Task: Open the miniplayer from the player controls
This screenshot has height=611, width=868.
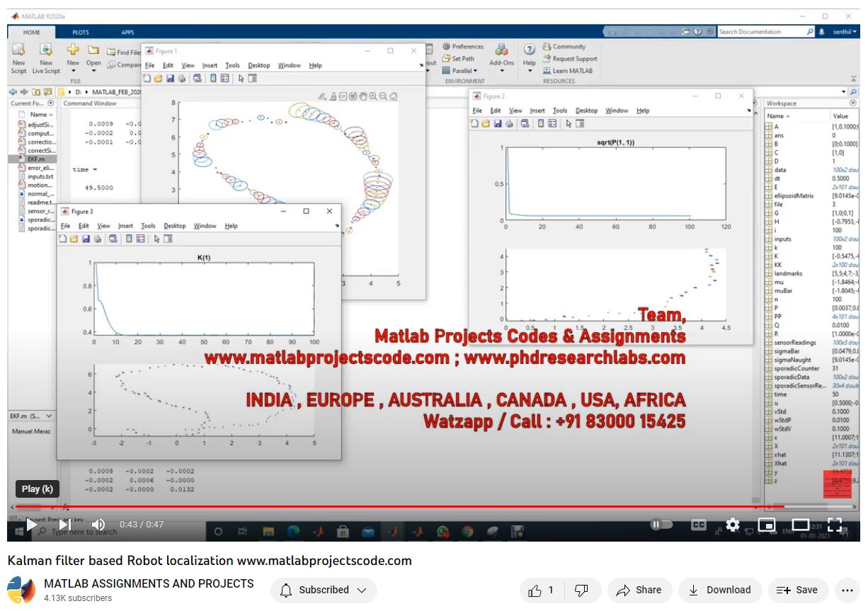Action: pos(767,525)
